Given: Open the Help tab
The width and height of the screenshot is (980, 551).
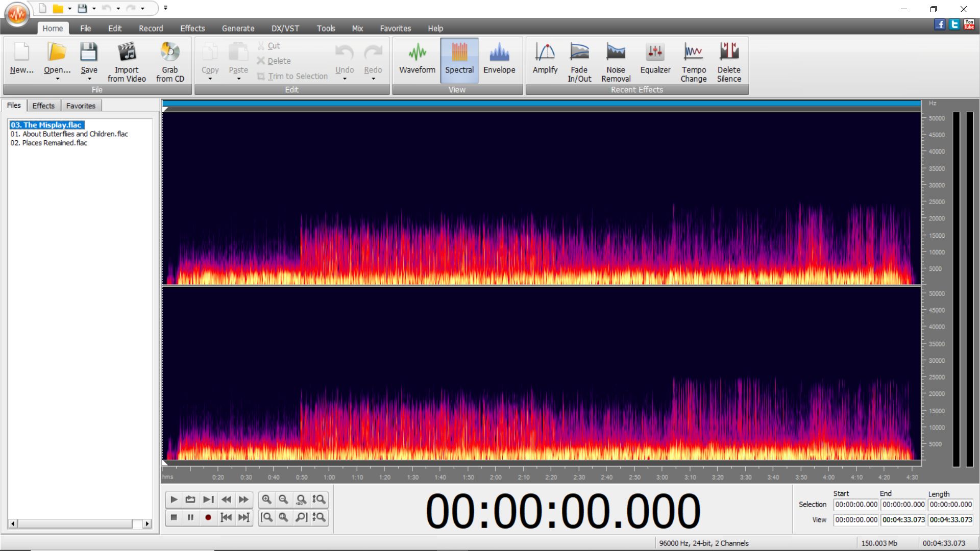Looking at the screenshot, I should coord(435,29).
